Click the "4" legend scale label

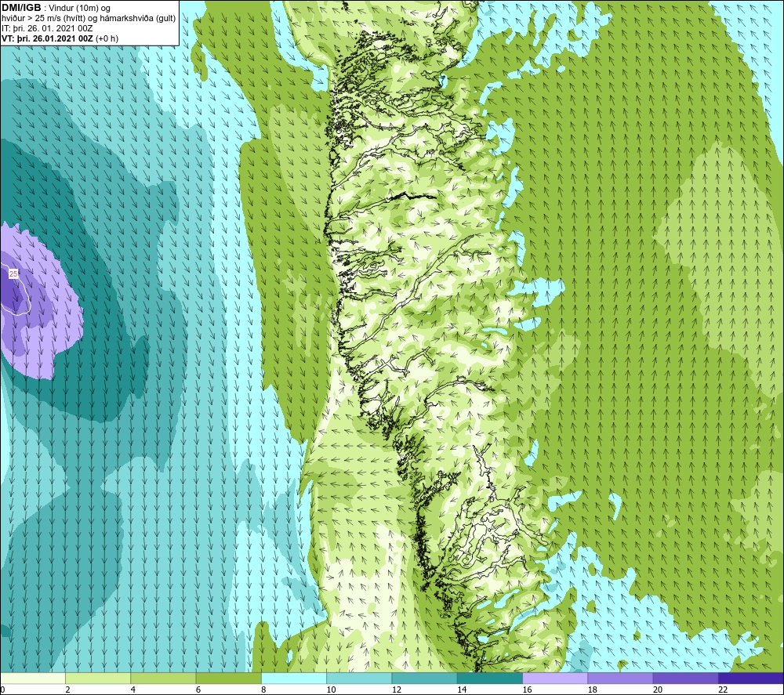133,690
